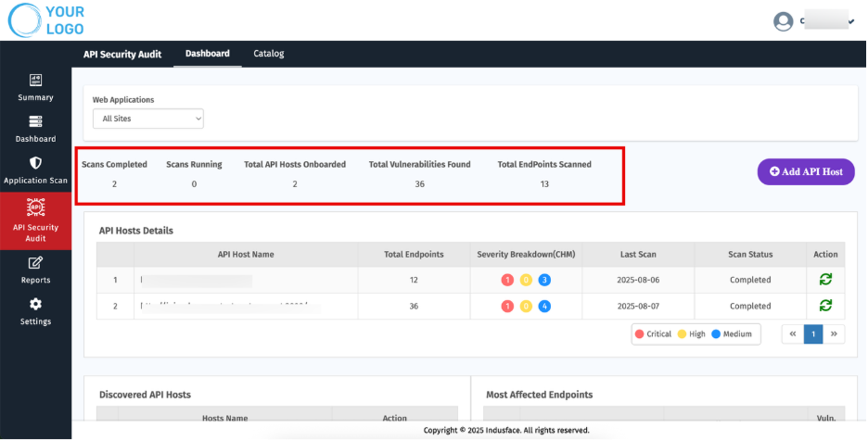Click the Severity Breakdown(CHM) column header

tap(526, 254)
